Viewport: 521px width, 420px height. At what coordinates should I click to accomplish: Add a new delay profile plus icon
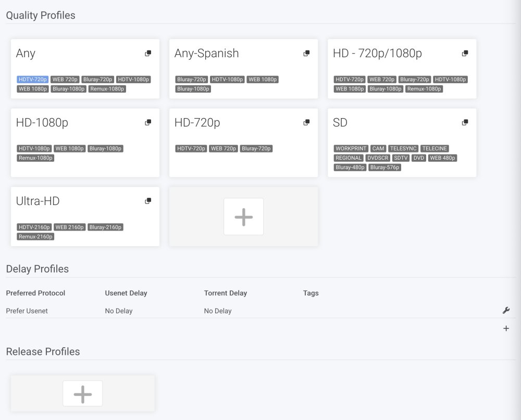[506, 328]
